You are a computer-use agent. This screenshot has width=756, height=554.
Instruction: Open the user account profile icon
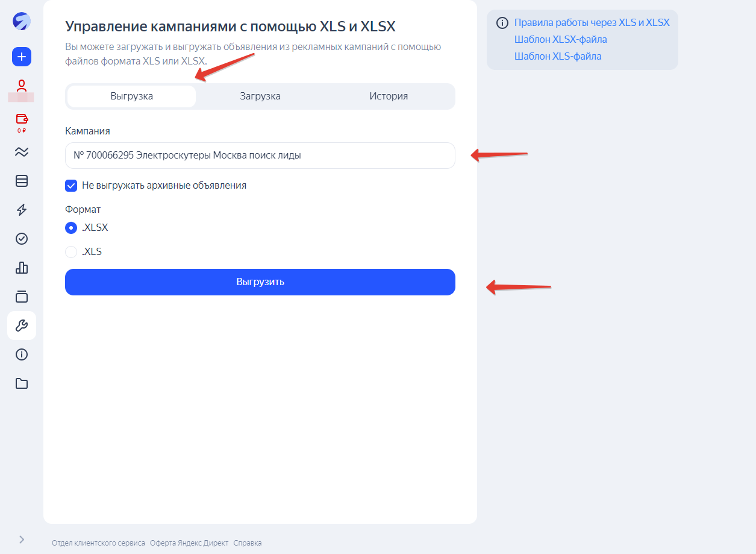point(22,85)
